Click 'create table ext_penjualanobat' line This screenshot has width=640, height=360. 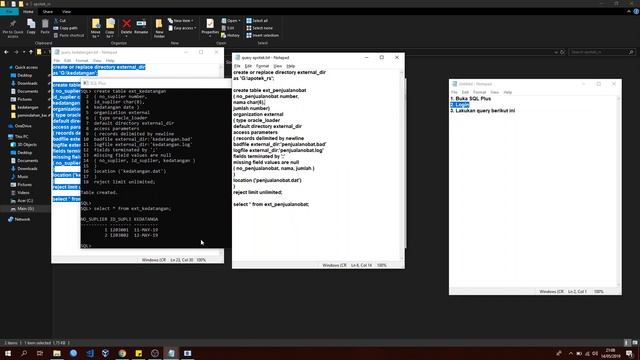pos(269,90)
